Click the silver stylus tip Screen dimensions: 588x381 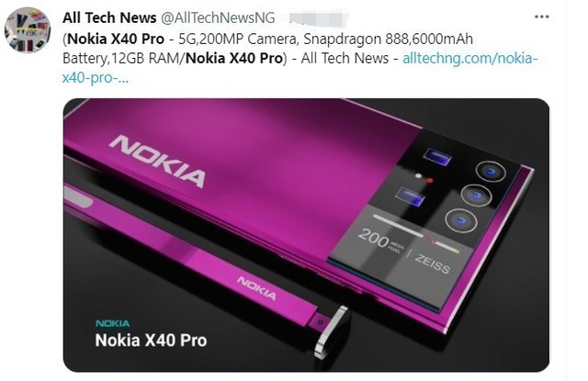332,331
